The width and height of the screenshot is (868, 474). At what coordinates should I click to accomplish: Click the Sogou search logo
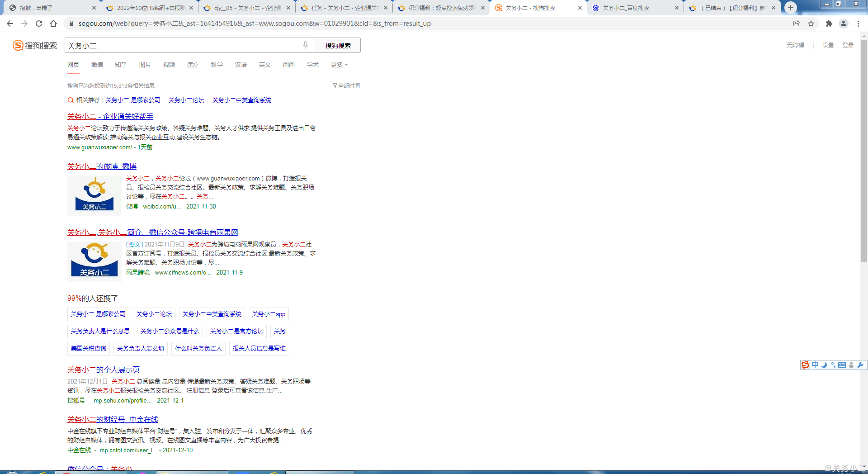35,45
